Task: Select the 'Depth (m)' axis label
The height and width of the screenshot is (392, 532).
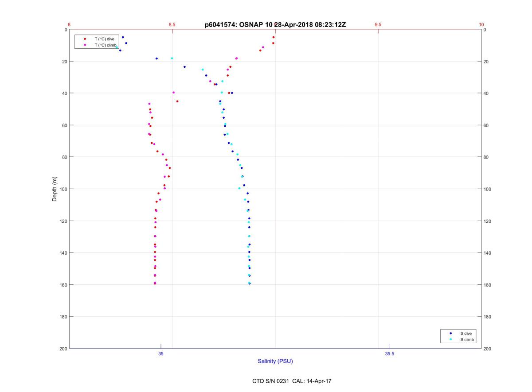Action: (55, 189)
